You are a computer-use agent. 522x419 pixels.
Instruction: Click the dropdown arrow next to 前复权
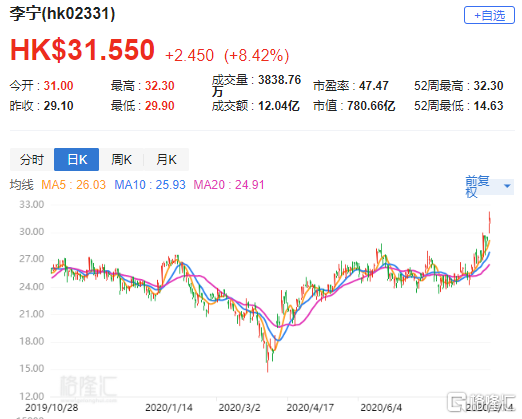[x=507, y=186]
